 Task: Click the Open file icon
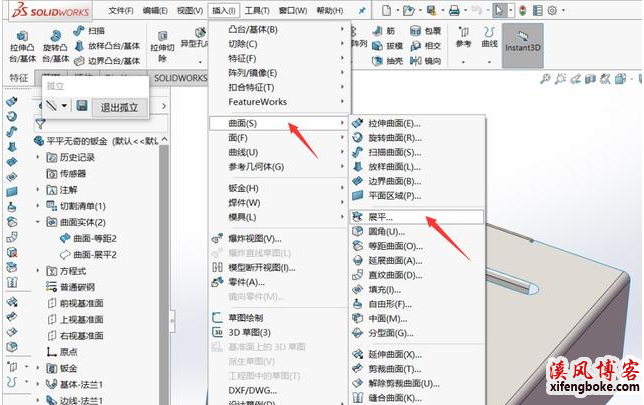[408, 10]
